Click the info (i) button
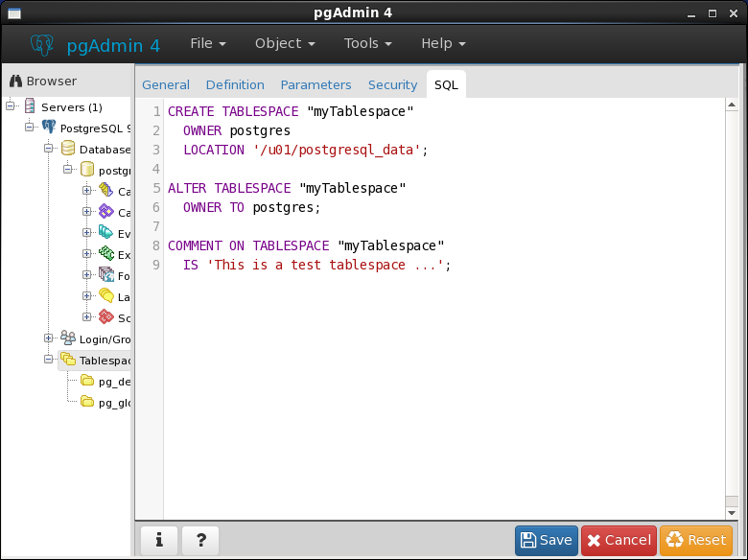 point(159,540)
